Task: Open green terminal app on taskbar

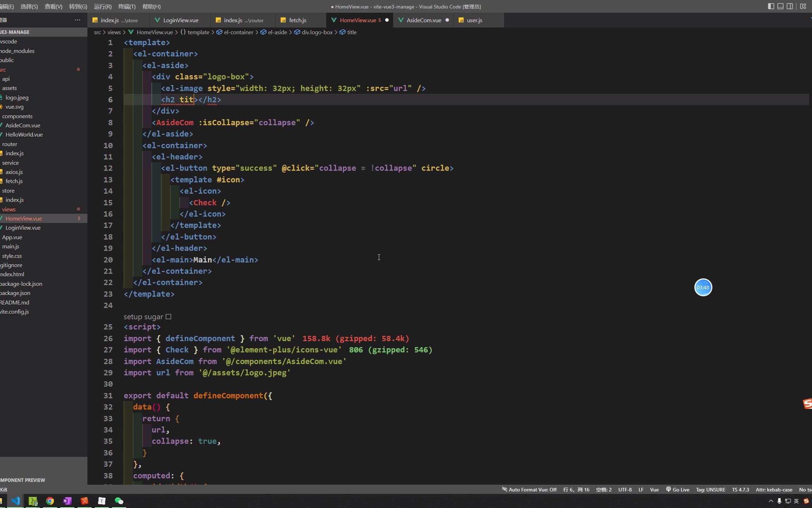Action: [33, 501]
